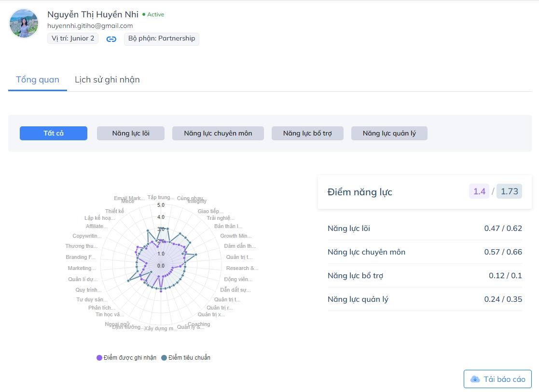Click the profile avatar photo
The image size is (539, 392).
tap(24, 23)
